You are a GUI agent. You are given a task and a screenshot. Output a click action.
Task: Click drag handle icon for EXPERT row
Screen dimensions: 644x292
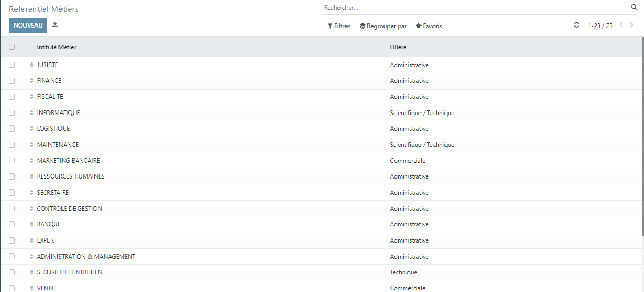(x=31, y=240)
